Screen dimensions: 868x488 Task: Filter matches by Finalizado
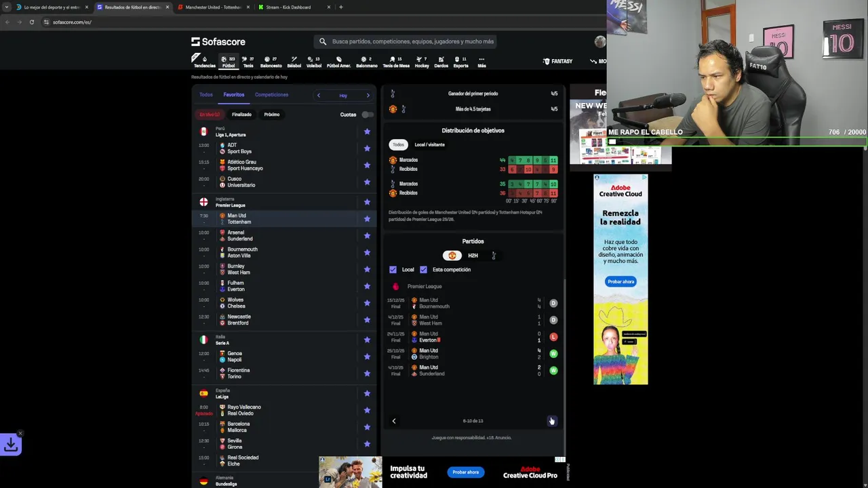click(241, 115)
